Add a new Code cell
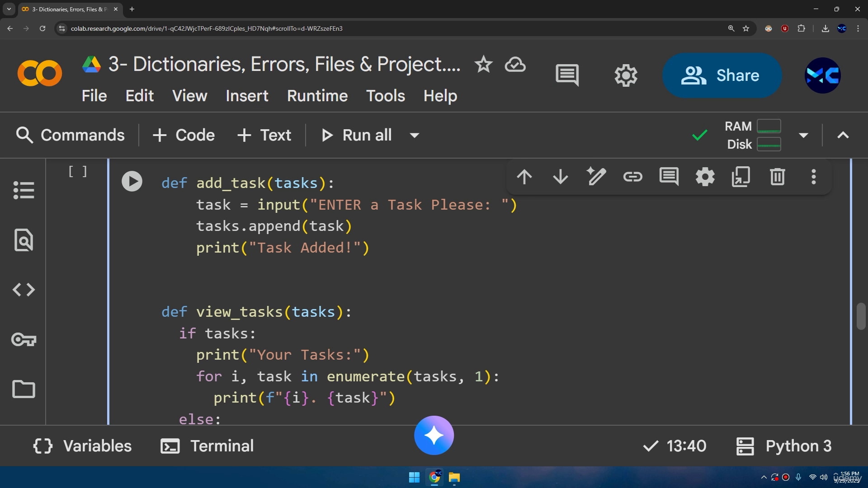The image size is (868, 488). (x=184, y=135)
